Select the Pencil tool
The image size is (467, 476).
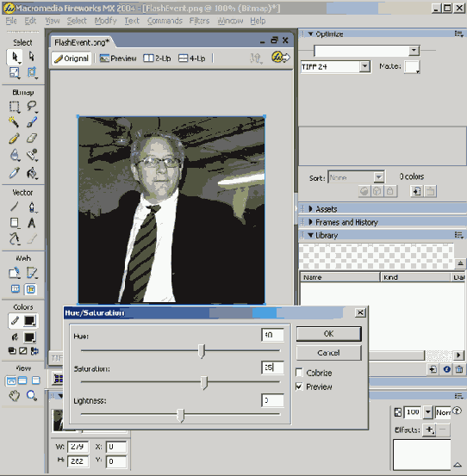point(14,139)
